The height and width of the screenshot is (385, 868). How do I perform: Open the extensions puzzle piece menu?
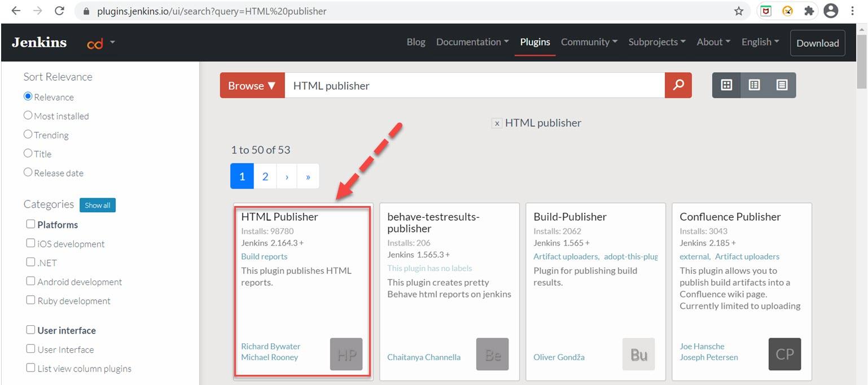coord(809,11)
